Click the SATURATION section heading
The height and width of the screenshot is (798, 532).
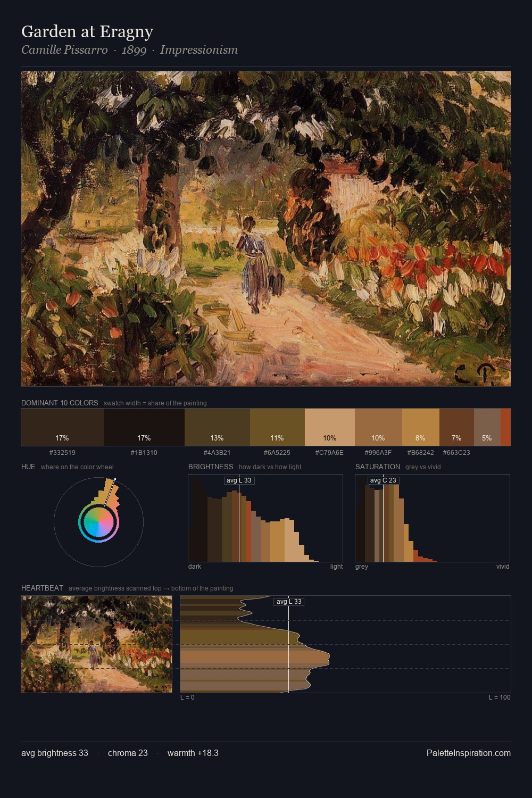coord(378,467)
